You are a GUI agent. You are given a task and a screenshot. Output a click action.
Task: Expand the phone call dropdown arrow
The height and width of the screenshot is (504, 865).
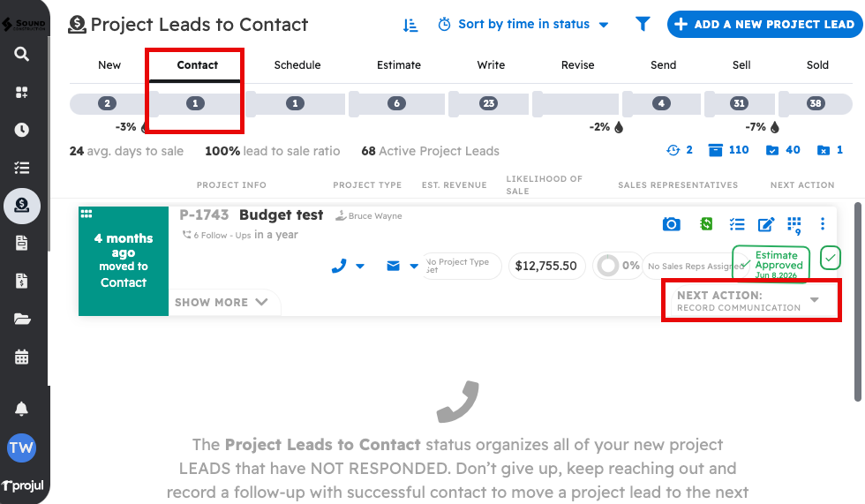pos(360,266)
